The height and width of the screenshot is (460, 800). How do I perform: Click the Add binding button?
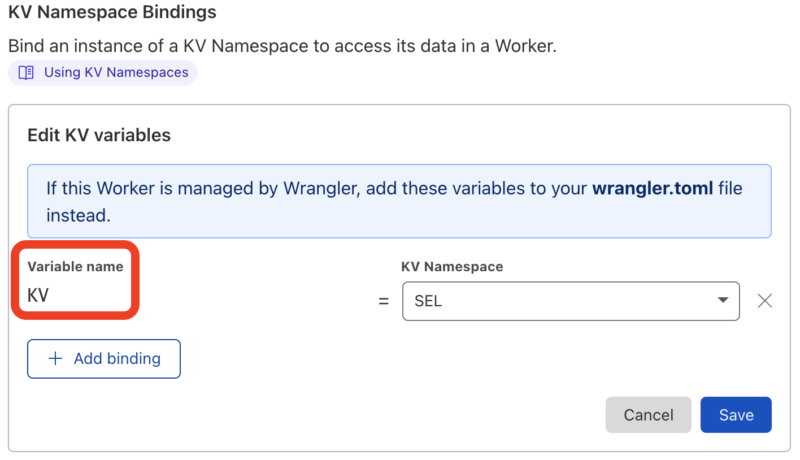pos(104,359)
